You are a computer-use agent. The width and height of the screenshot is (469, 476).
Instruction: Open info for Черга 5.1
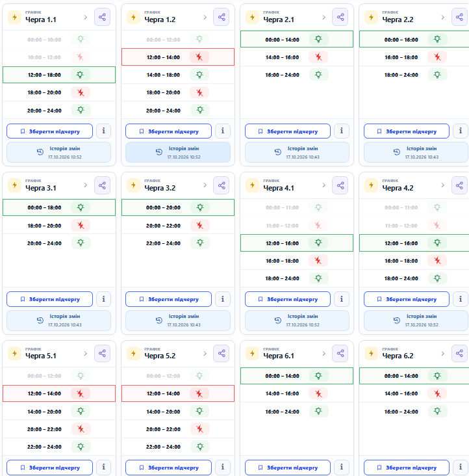(x=104, y=467)
